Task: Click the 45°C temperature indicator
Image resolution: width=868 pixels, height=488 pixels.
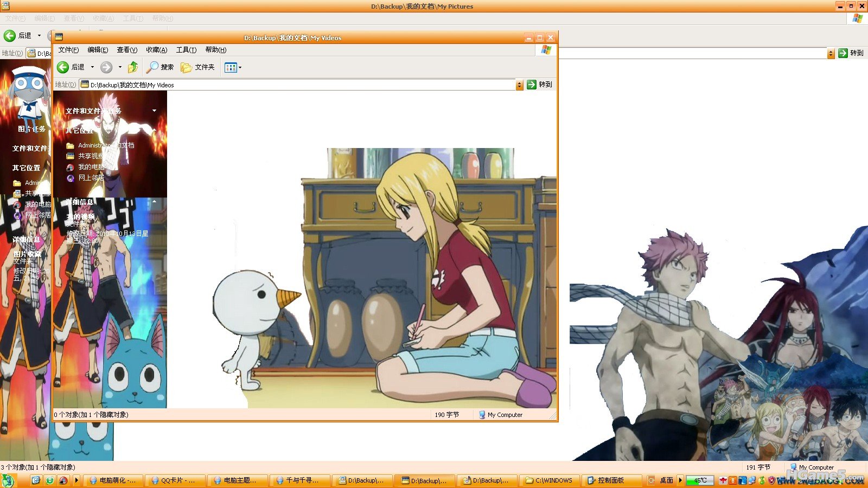Action: pyautogui.click(x=700, y=480)
